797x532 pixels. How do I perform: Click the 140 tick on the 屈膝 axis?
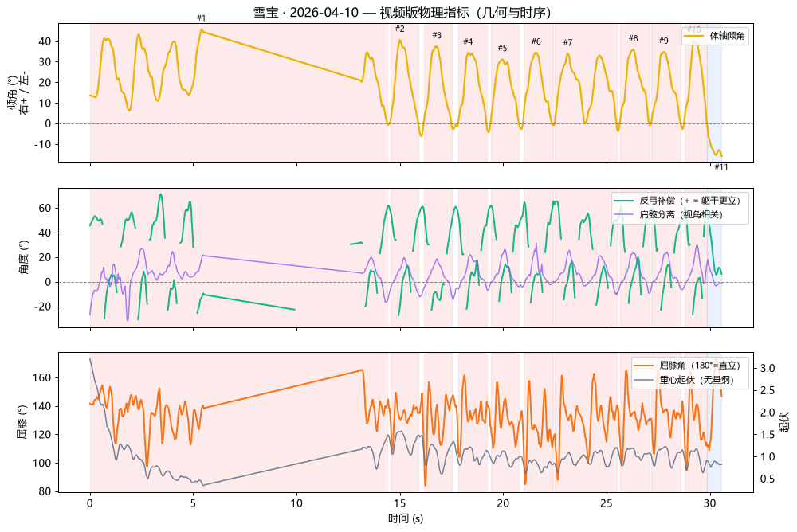(42, 406)
